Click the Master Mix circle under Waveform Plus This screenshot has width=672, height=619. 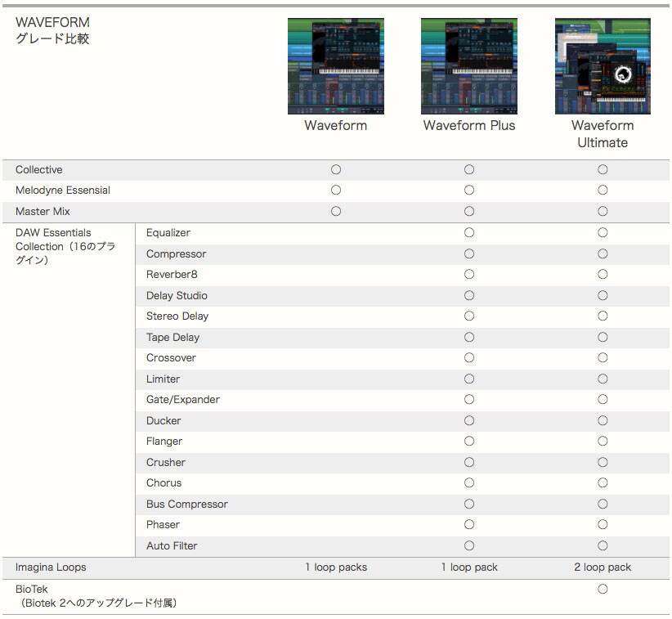click(x=469, y=211)
